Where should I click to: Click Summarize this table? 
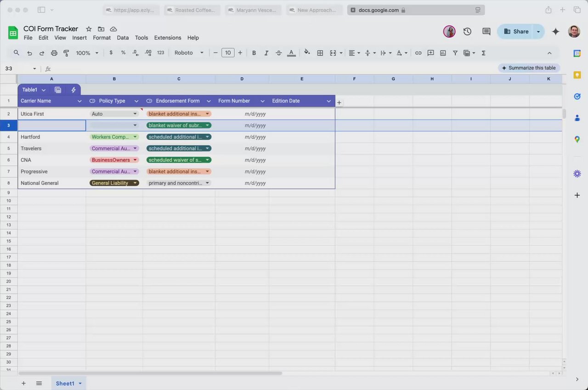pyautogui.click(x=529, y=68)
